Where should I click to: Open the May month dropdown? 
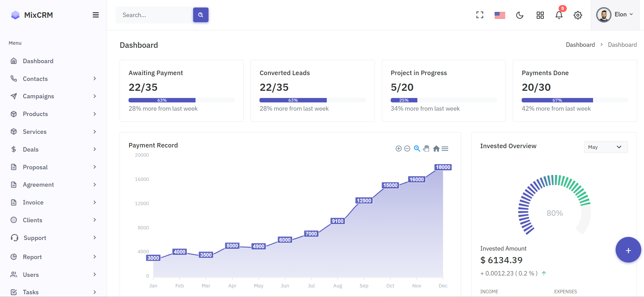pos(606,147)
